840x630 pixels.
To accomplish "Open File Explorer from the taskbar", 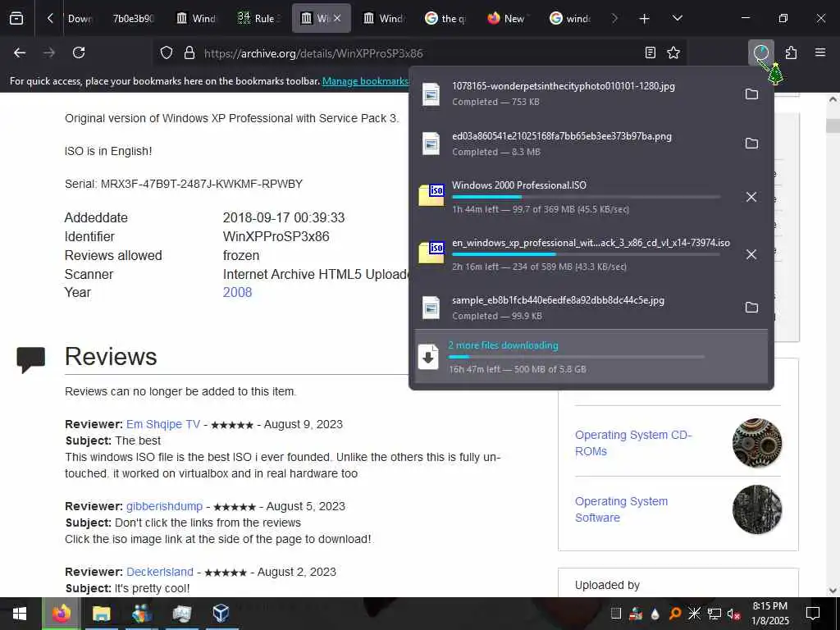I will (x=101, y=614).
